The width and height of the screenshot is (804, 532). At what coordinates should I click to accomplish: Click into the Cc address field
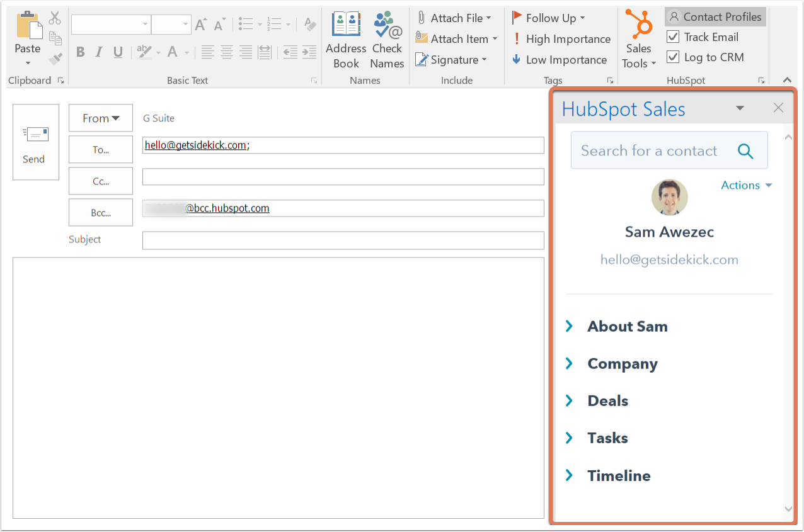(343, 177)
